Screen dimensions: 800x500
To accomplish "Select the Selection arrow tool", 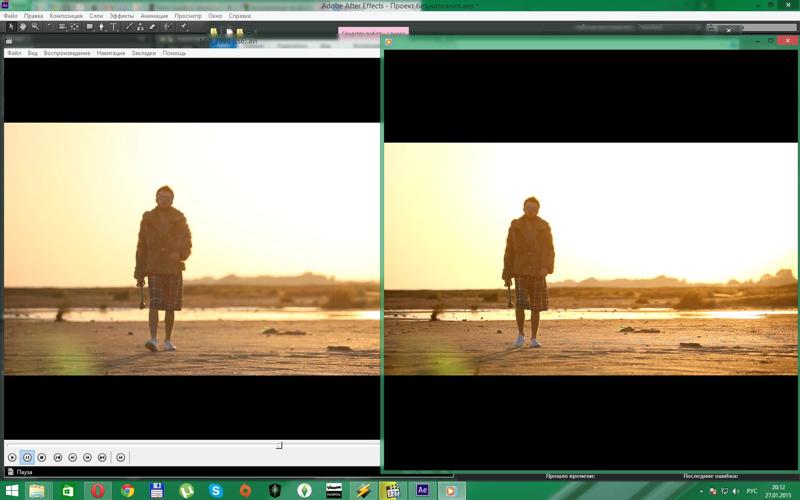I will tap(10, 27).
